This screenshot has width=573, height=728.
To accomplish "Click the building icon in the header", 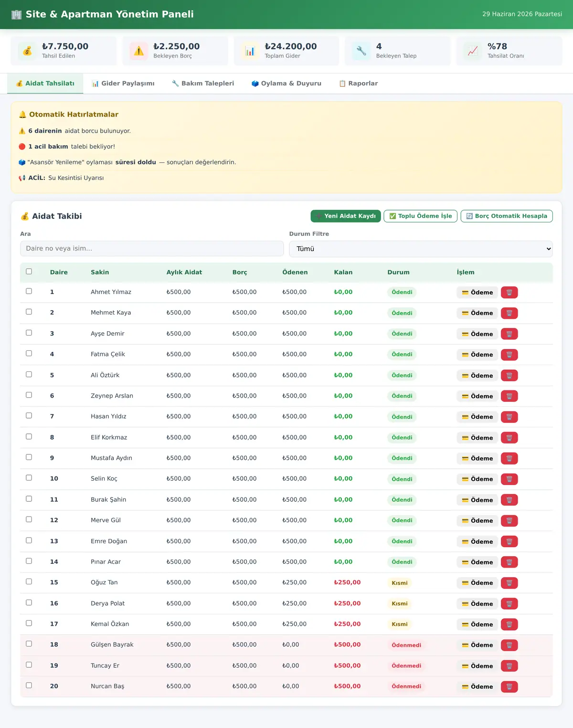I will click(x=17, y=14).
